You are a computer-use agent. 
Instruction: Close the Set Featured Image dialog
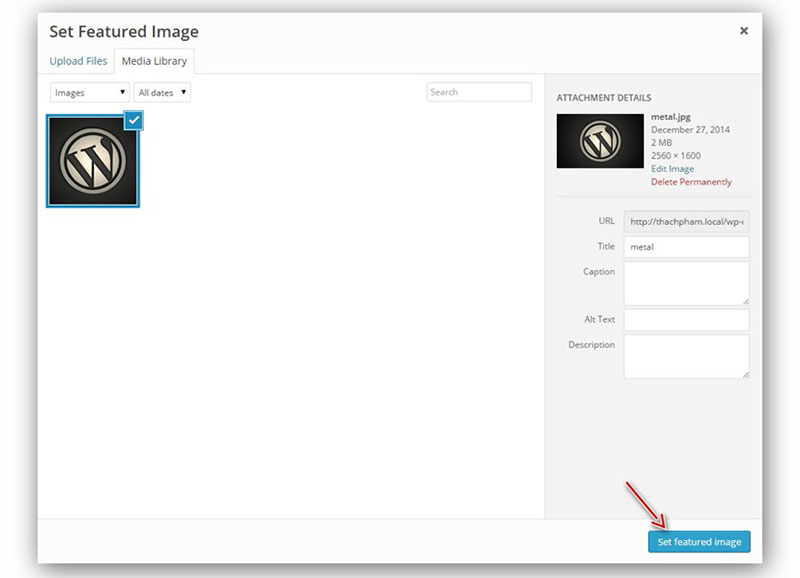tap(744, 31)
